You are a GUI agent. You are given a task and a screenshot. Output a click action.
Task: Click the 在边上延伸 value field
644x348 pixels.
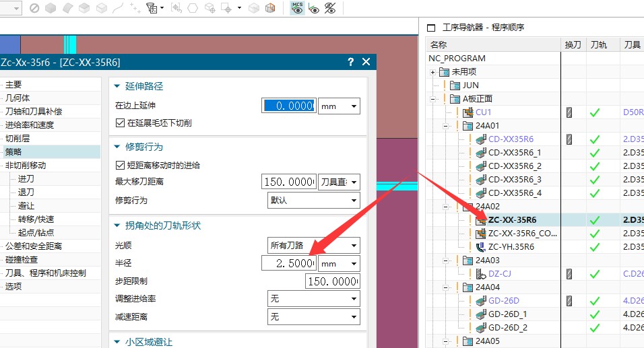tap(289, 106)
